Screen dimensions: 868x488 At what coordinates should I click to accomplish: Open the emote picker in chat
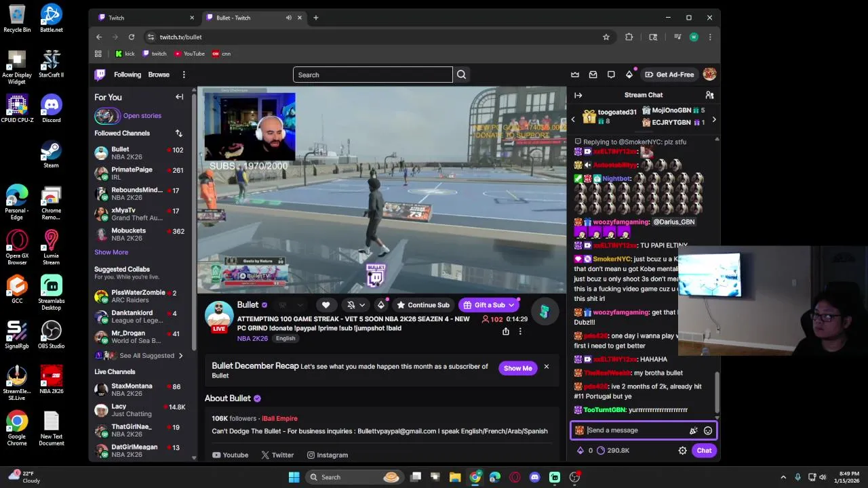708,430
